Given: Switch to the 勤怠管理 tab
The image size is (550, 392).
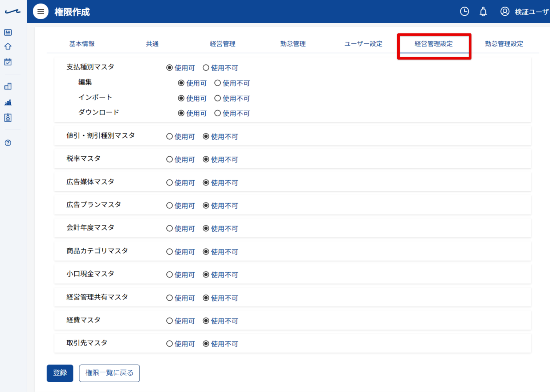Looking at the screenshot, I should (293, 44).
